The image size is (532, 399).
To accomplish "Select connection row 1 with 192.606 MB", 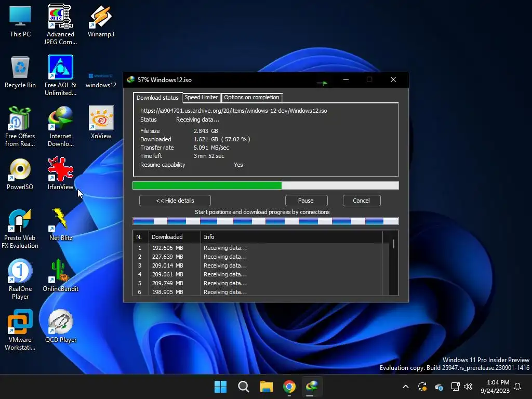I will (x=258, y=248).
